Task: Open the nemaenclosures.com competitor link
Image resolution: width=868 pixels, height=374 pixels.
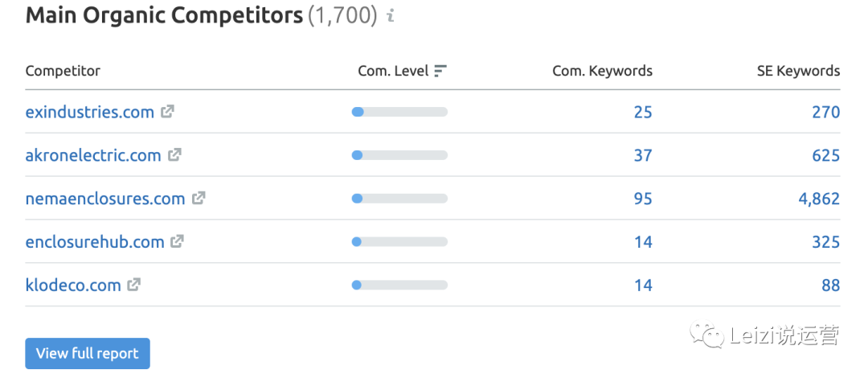Action: (x=105, y=199)
